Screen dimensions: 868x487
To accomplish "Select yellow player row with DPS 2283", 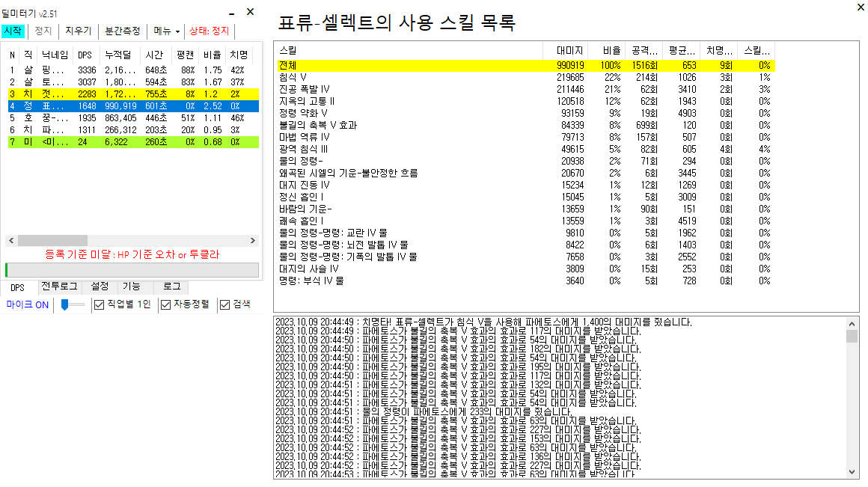I will coord(133,94).
